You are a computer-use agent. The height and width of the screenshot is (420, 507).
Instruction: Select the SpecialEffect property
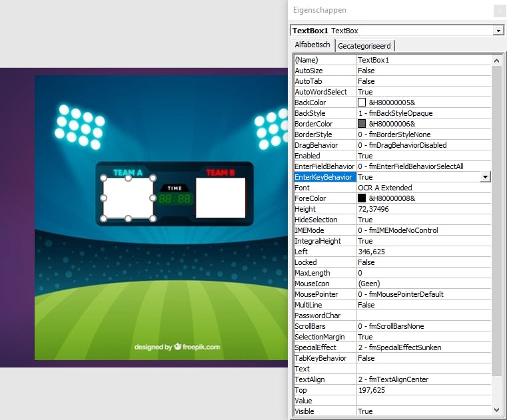[325, 348]
